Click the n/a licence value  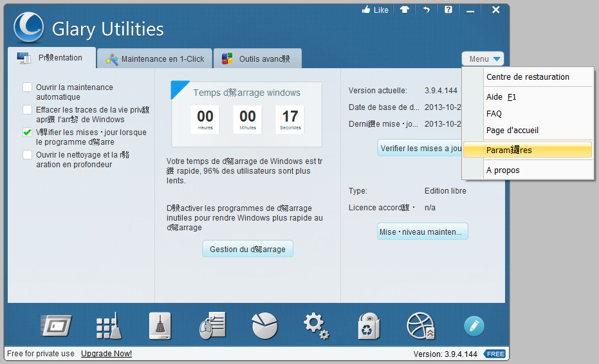(430, 208)
